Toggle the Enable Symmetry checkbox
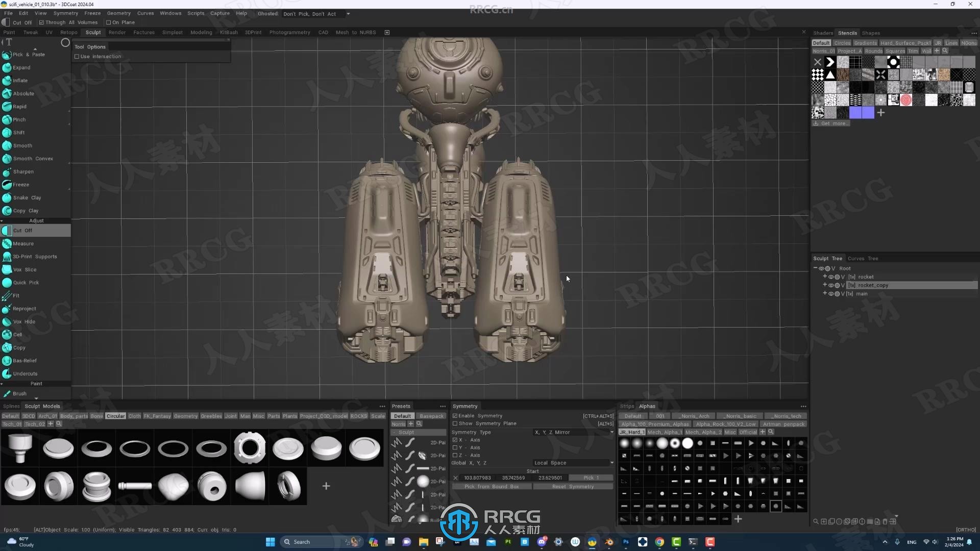This screenshot has width=980, height=551. coord(455,416)
